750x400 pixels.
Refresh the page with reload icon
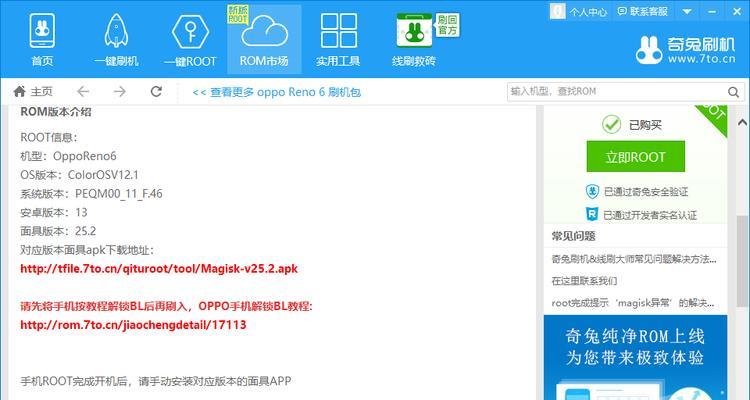tap(156, 91)
